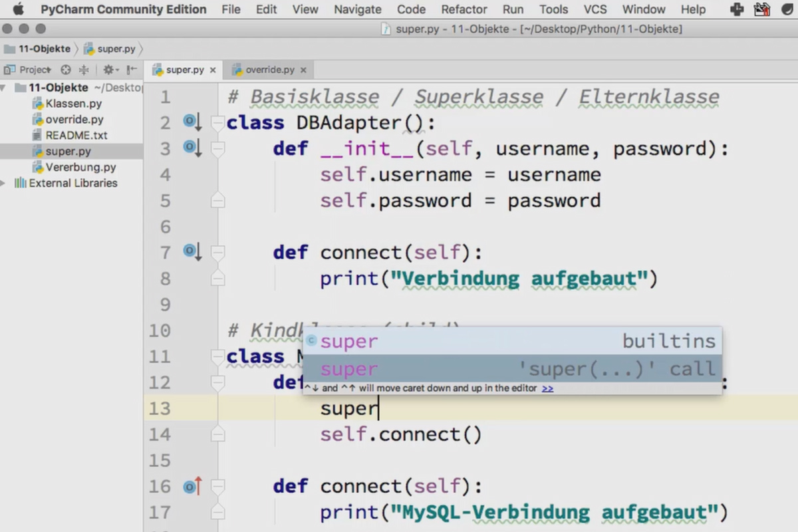Image resolution: width=798 pixels, height=532 pixels.
Task: Click self.username assignment on line 4
Action: pyautogui.click(x=460, y=174)
